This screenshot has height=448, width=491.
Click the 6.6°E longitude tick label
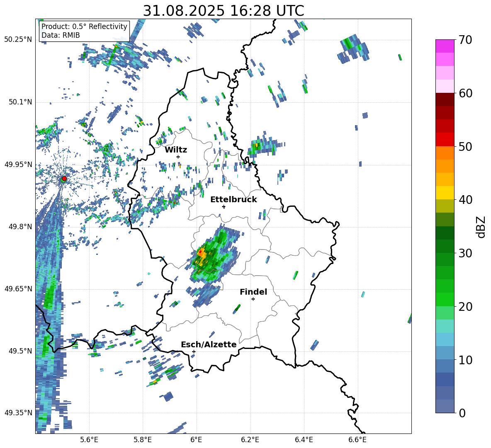tap(357, 440)
